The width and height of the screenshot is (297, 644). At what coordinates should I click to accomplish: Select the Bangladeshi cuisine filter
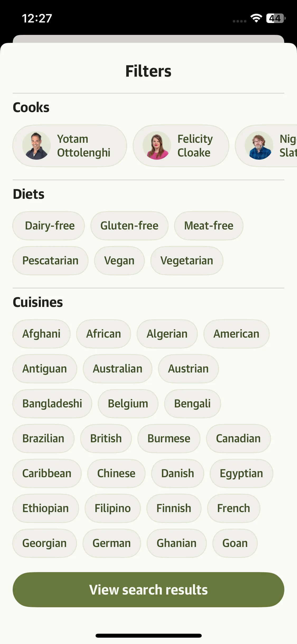point(52,404)
